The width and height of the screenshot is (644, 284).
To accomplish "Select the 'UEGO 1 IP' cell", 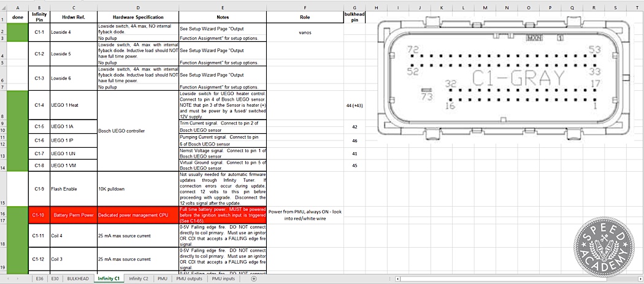I will pyautogui.click(x=74, y=140).
